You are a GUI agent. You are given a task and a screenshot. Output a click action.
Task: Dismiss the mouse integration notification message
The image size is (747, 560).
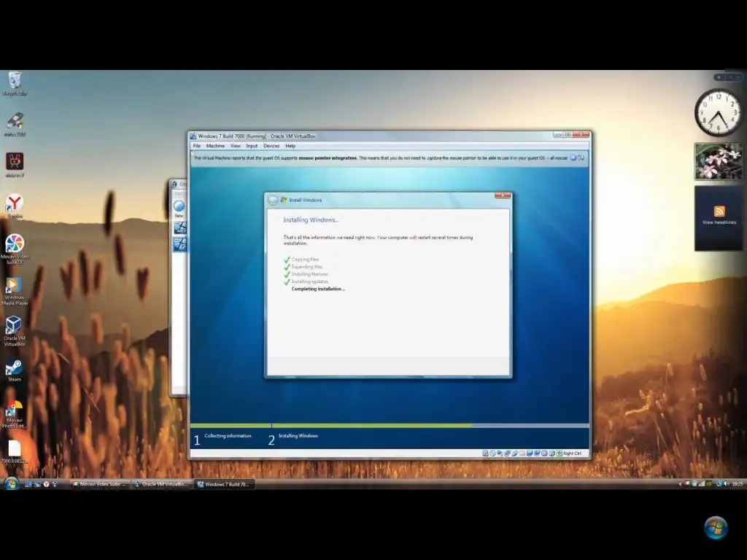click(573, 157)
